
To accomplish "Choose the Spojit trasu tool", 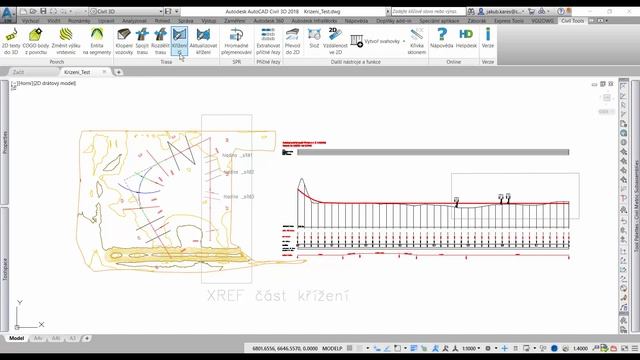I will 142,41.
